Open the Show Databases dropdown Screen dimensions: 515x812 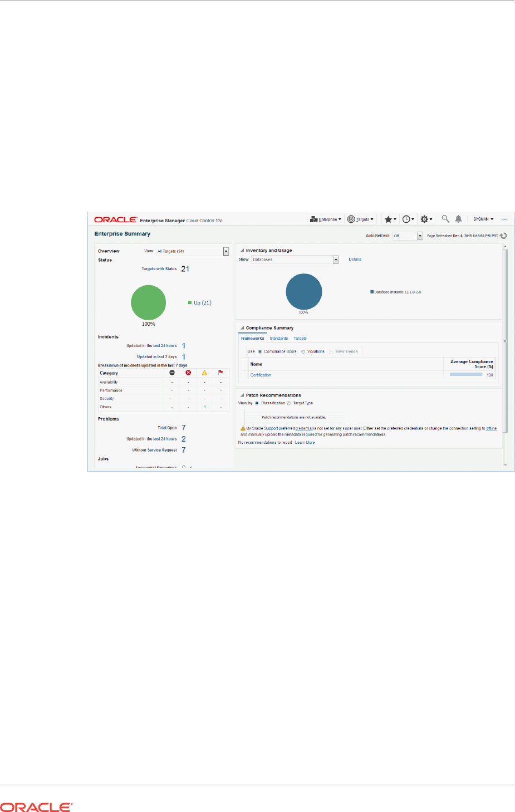pyautogui.click(x=295, y=260)
